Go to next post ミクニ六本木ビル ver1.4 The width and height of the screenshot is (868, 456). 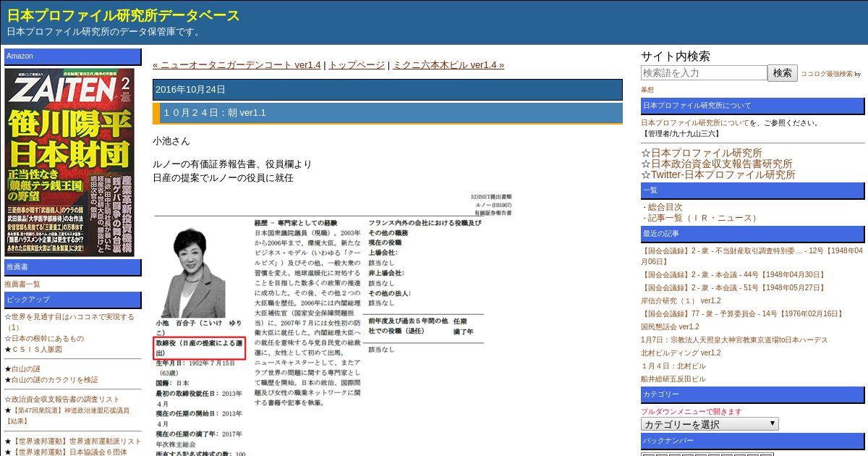(448, 65)
